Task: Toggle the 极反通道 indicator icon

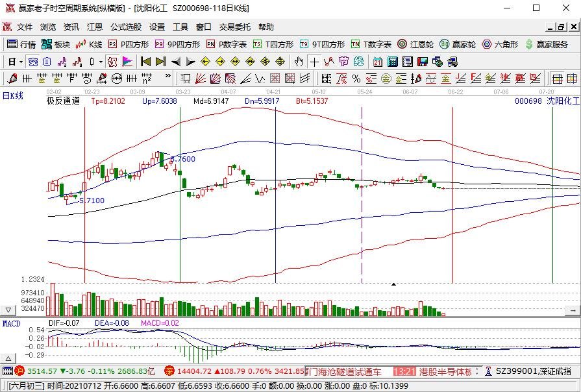Action: pos(112,62)
